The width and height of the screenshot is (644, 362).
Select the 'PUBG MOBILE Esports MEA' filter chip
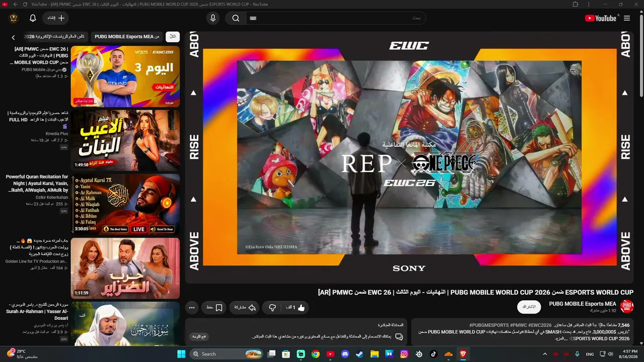(127, 37)
